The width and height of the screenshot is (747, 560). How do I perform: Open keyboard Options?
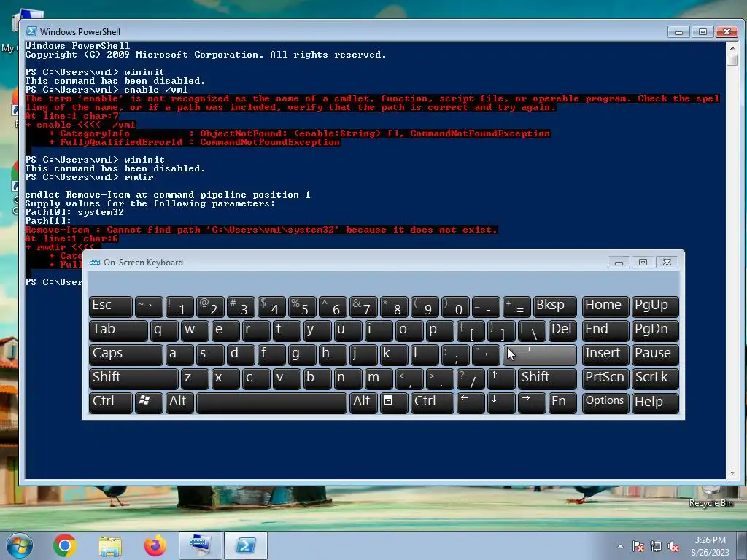pos(605,402)
